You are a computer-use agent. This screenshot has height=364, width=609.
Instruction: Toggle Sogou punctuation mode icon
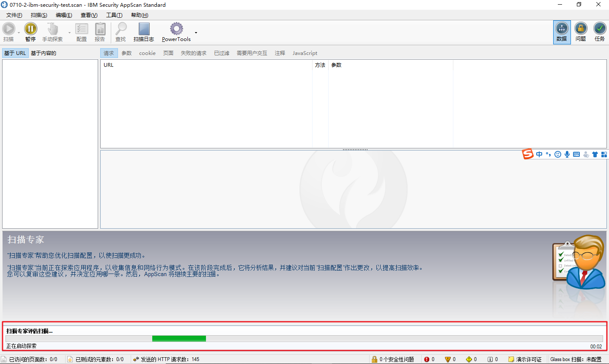(x=549, y=154)
